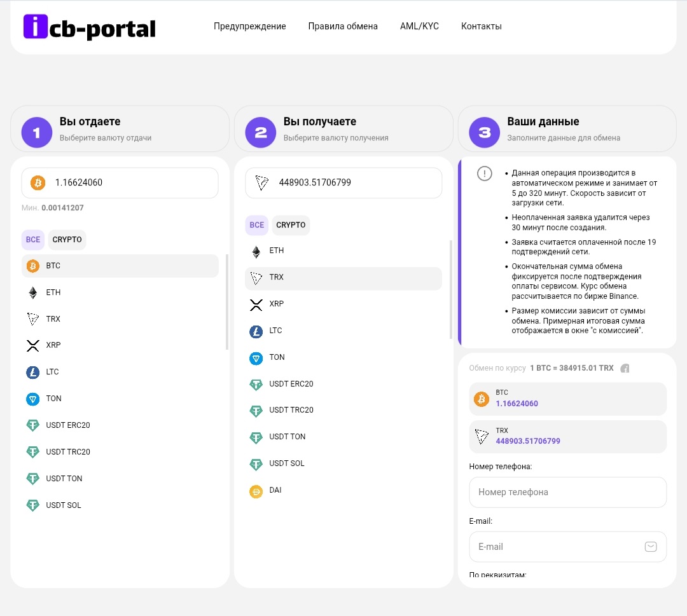Select the XRP currency in the receive list
Viewport: 687px width, 616px height.
point(343,304)
